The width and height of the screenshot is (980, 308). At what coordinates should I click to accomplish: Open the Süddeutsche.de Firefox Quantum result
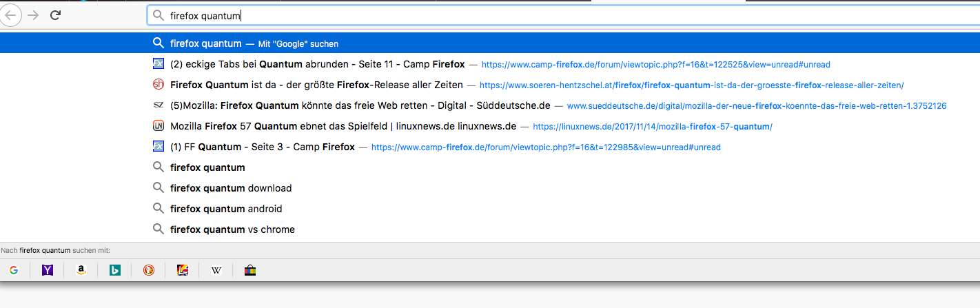click(360, 105)
